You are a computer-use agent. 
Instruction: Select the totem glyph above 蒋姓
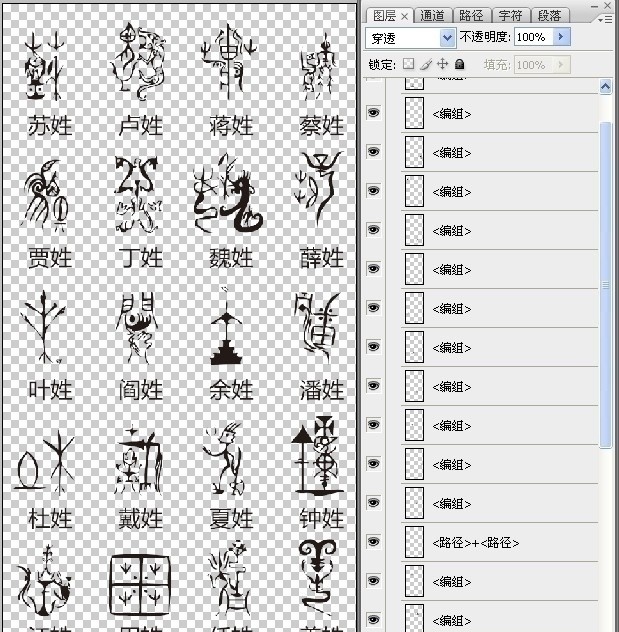pyautogui.click(x=228, y=61)
